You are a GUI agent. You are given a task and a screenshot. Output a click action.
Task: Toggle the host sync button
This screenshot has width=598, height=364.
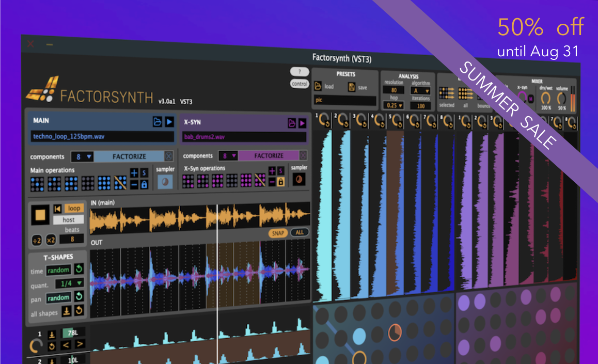[x=69, y=220]
